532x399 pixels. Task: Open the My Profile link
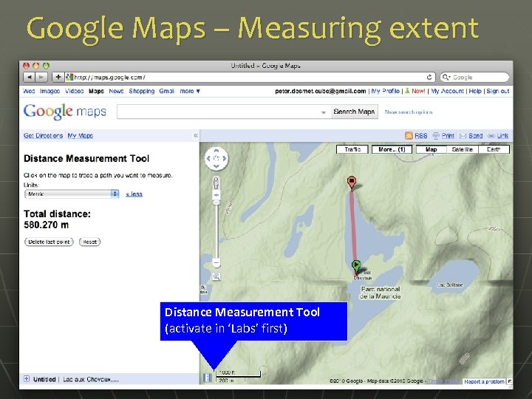(x=386, y=91)
